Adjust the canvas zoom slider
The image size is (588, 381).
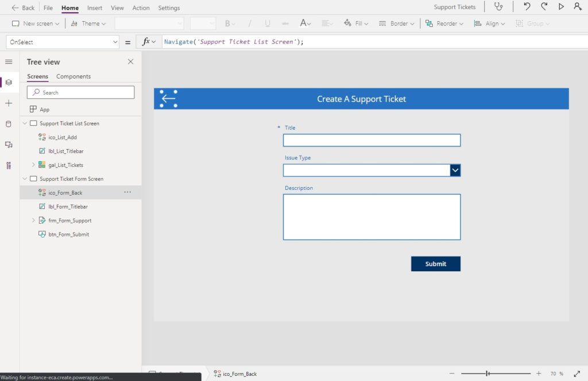[x=487, y=374]
